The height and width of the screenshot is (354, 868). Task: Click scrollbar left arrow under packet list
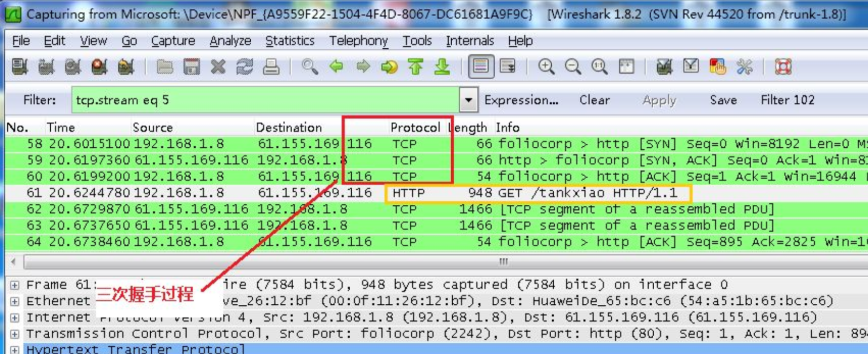point(13,261)
